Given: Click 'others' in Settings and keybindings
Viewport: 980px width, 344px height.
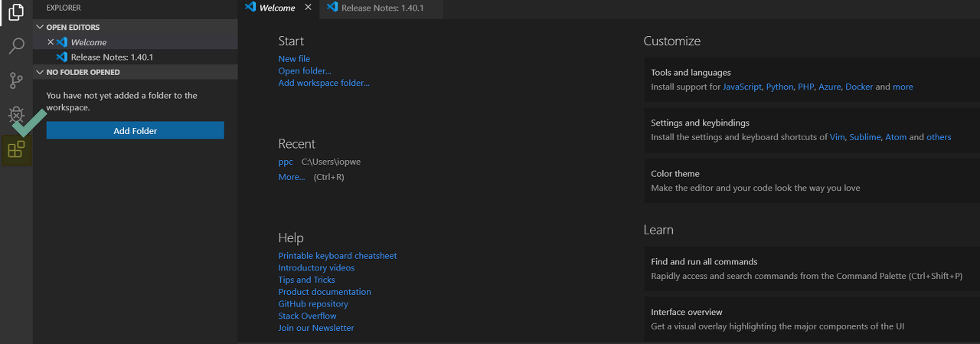Looking at the screenshot, I should 939,137.
